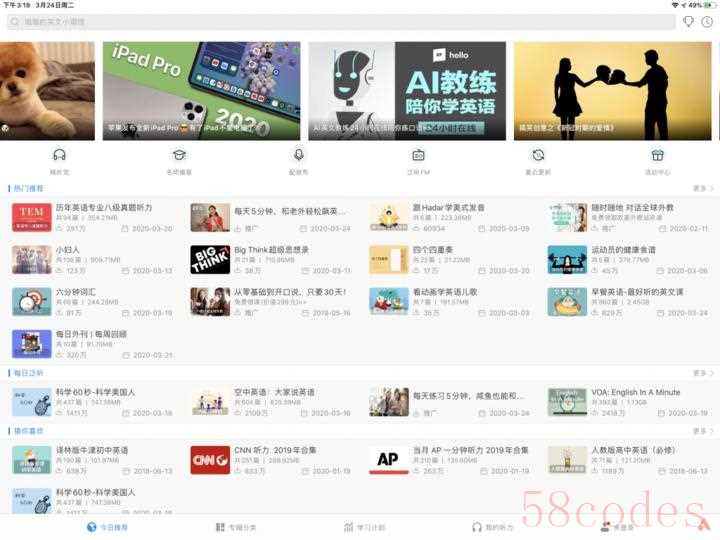The width and height of the screenshot is (720, 540).
Task: Open the fluffy dog banner
Action: pyautogui.click(x=47, y=91)
